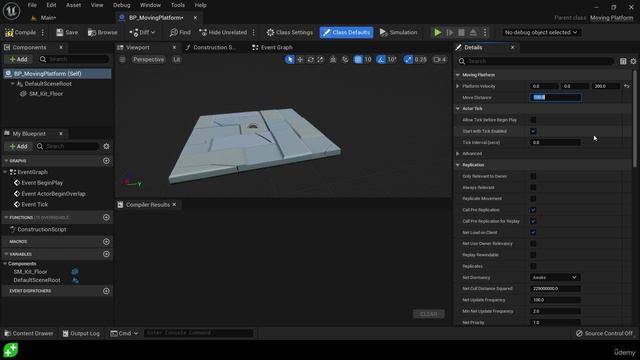Enable Always Relevant checkbox
Image resolution: width=640 pixels, height=360 pixels.
pyautogui.click(x=533, y=187)
